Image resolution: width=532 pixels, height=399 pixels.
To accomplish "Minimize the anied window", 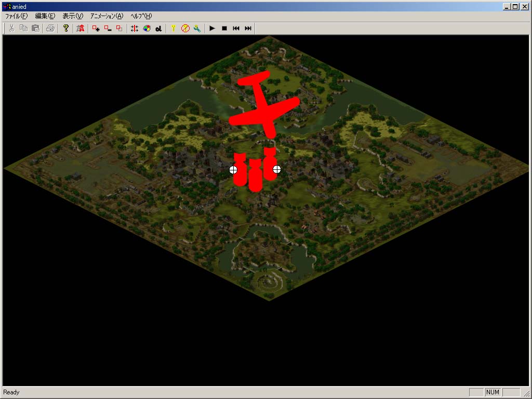I will (x=507, y=6).
